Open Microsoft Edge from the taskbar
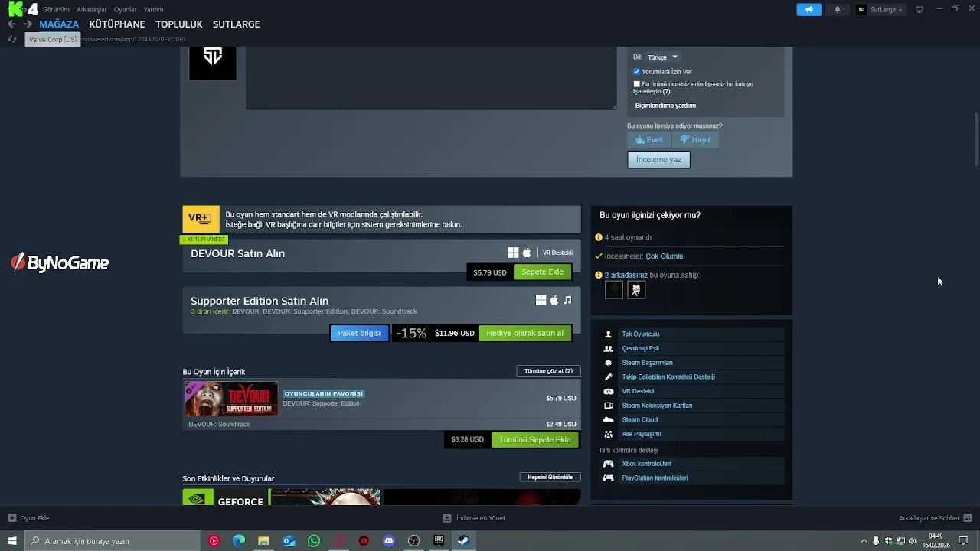The height and width of the screenshot is (551, 980). click(x=239, y=541)
